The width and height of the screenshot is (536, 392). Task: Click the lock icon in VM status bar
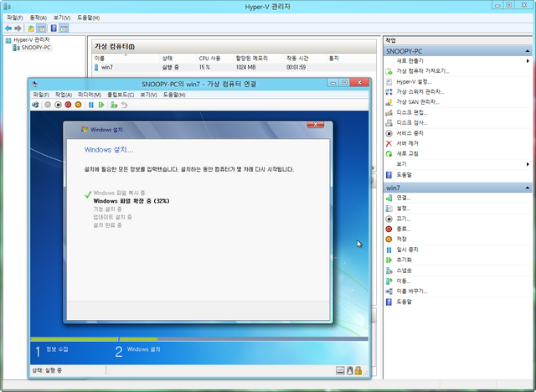pos(358,370)
